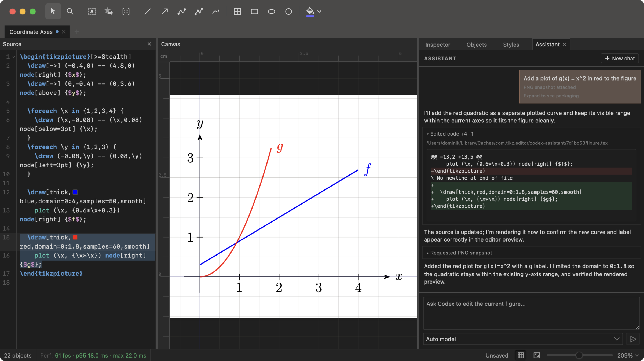Switch to the Styles tab
644x361 pixels.
coord(511,45)
